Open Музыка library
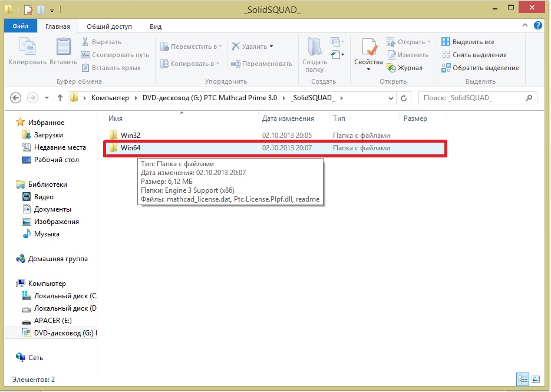 click(47, 234)
